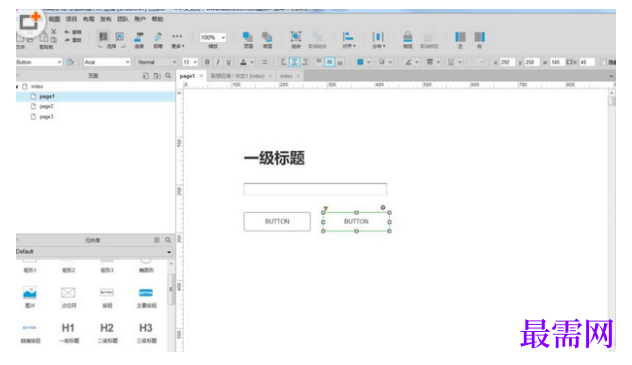Switch to the index canvas tab

click(x=286, y=76)
